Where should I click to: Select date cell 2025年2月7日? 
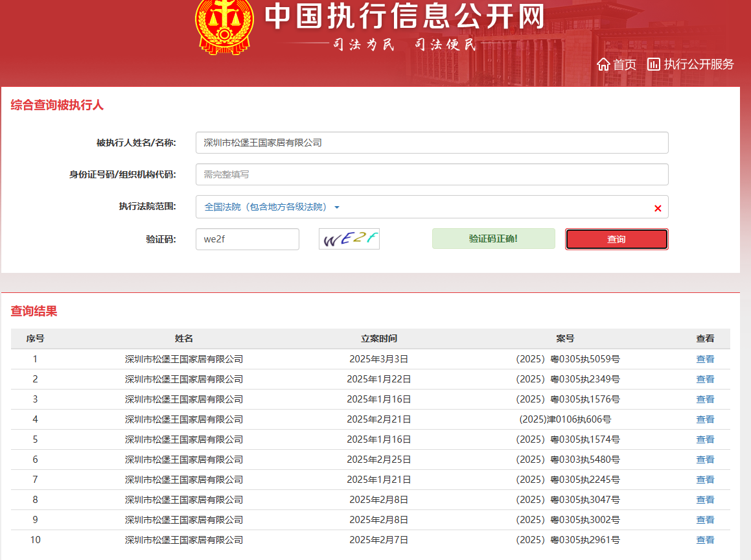point(379,541)
